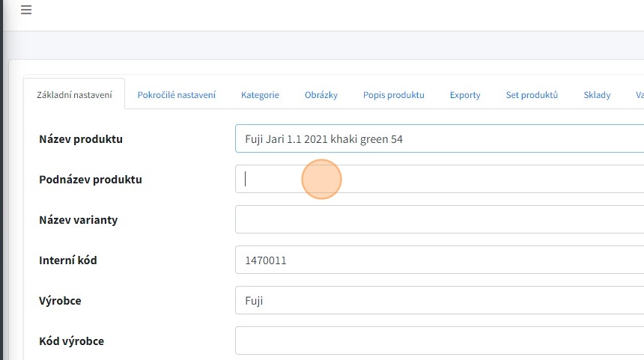Viewport: 644px width, 360px height.
Task: Click the 'Název produktu' label text
Action: 81,139
